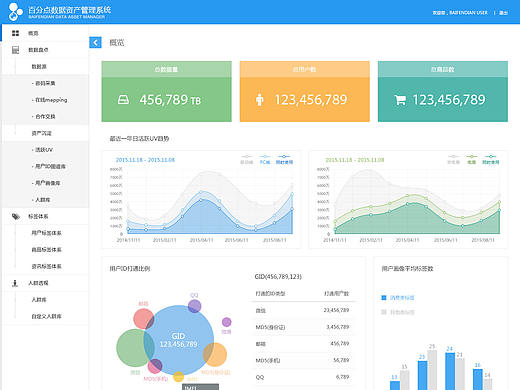Click the GID(456,789,123) table heading
This screenshot has height=390, width=520.
click(278, 277)
